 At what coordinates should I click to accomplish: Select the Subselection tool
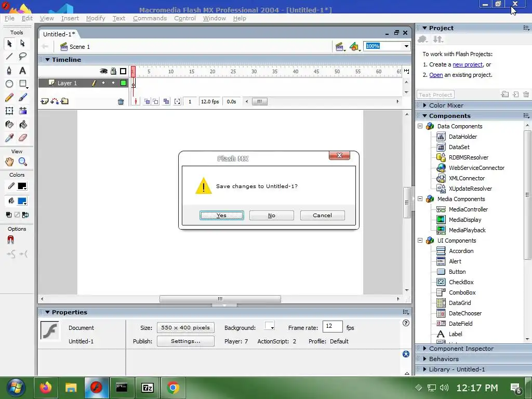pyautogui.click(x=23, y=43)
